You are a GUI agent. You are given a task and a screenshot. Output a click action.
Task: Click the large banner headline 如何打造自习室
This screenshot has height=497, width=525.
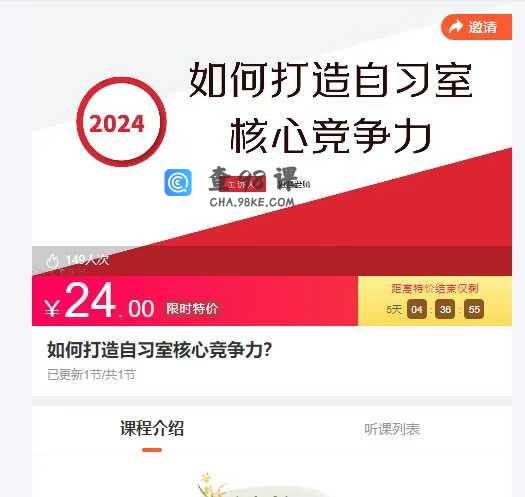coord(331,80)
